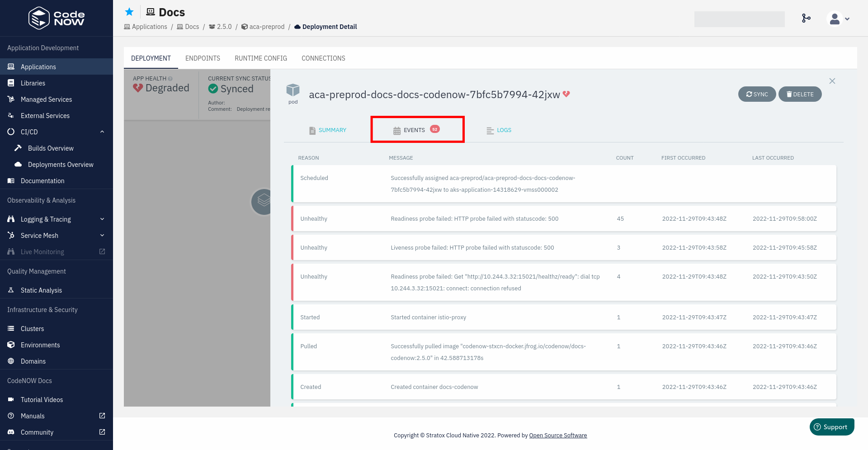Click the APP HEALTH help icon
This screenshot has height=450, width=868.
point(170,79)
